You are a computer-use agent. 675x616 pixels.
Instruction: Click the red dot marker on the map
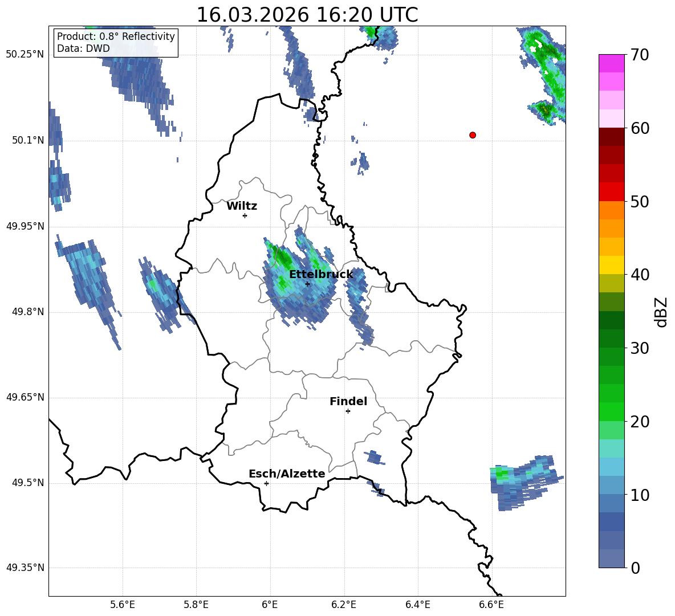click(473, 135)
